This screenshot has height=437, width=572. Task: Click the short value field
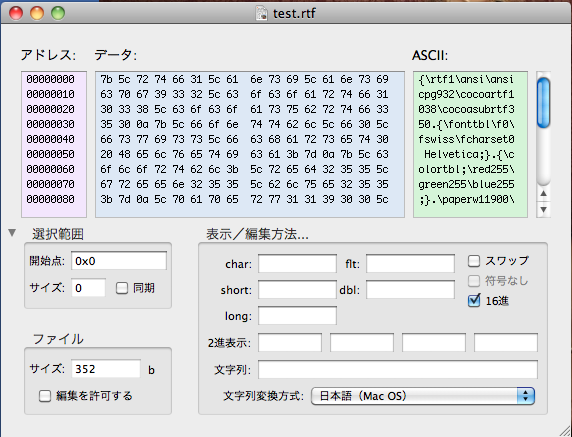(x=297, y=290)
